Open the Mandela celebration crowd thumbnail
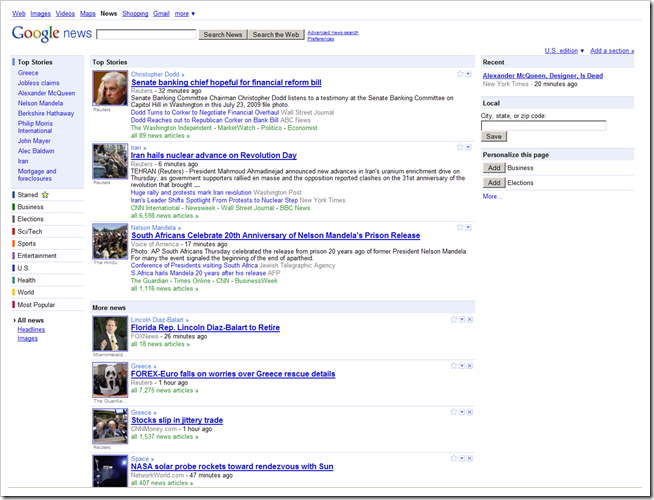Viewport: 654px width, 500px height. coord(110,241)
